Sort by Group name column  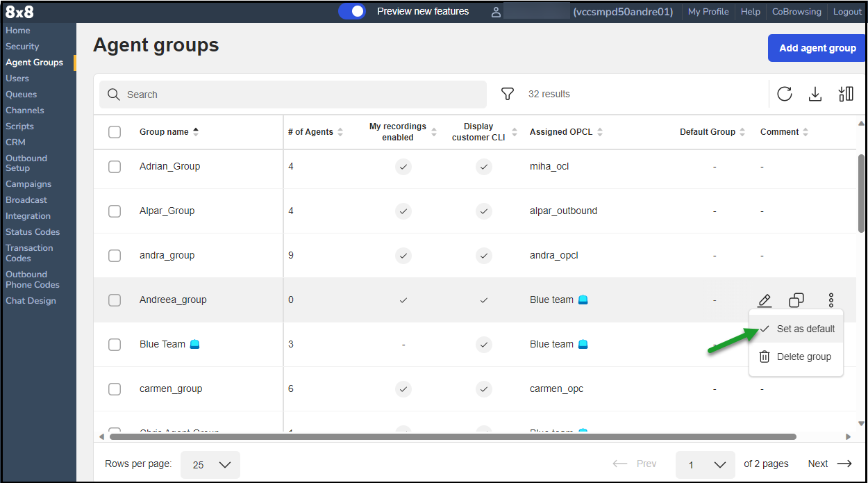169,132
